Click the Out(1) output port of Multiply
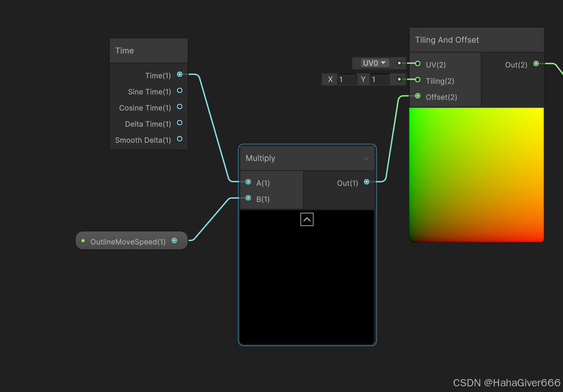 coord(366,182)
